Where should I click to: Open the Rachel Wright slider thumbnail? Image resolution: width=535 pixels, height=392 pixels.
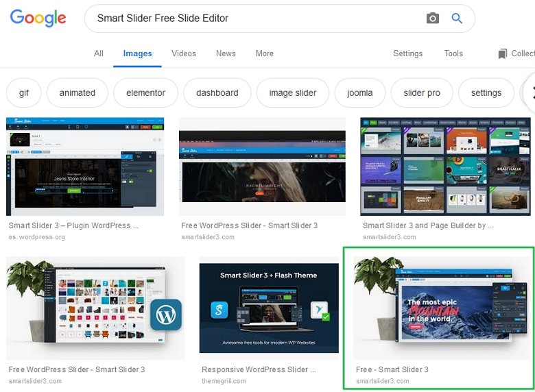(x=262, y=167)
